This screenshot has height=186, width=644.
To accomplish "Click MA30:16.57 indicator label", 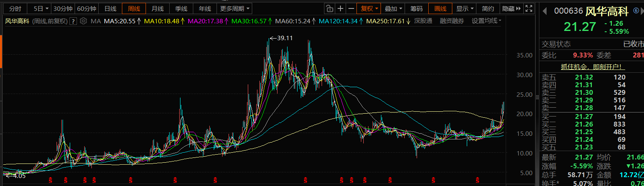I will tap(251, 21).
